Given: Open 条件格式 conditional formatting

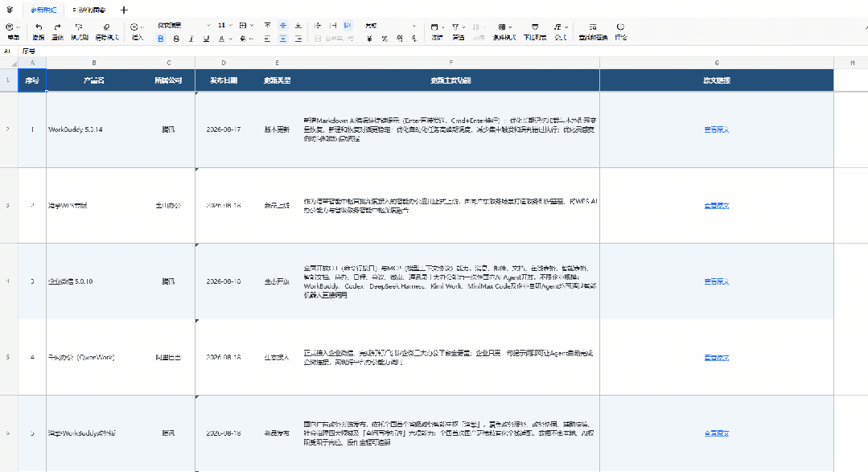Looking at the screenshot, I should coord(504,31).
